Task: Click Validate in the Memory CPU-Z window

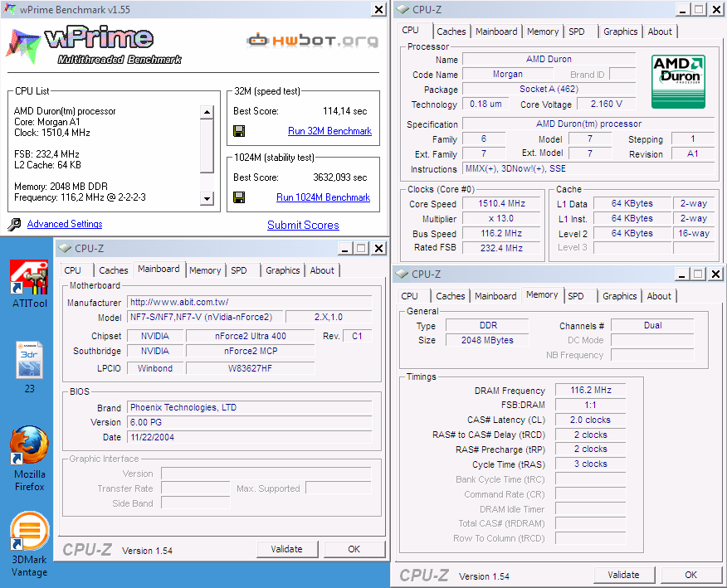Action: click(x=623, y=575)
